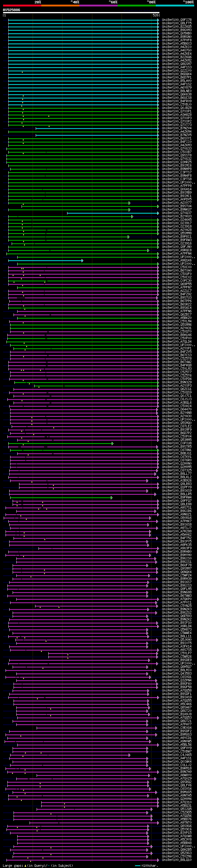Open UniRef100_A0PDV5 entry
Screen dimensions: 197x868
tap(177, 200)
